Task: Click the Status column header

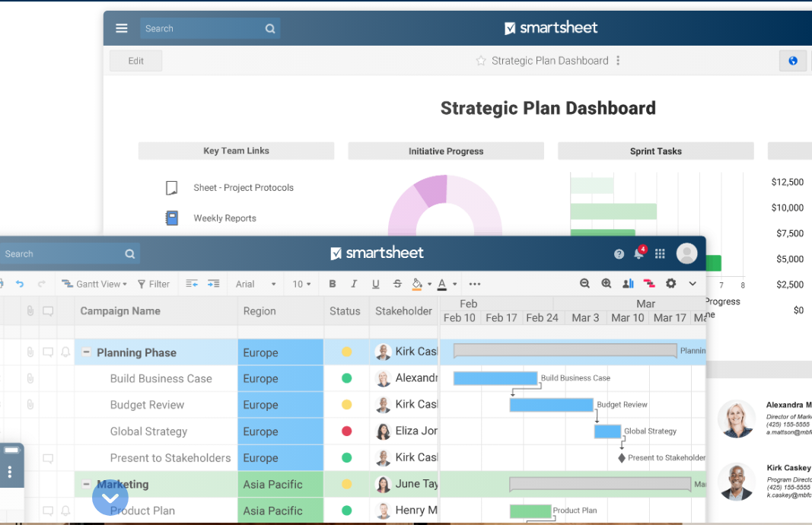Action: (x=346, y=310)
